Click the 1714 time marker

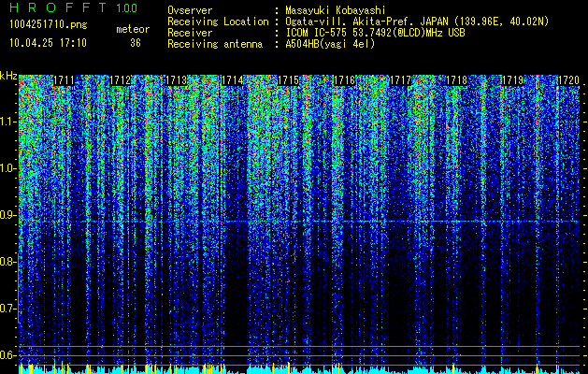click(232, 80)
